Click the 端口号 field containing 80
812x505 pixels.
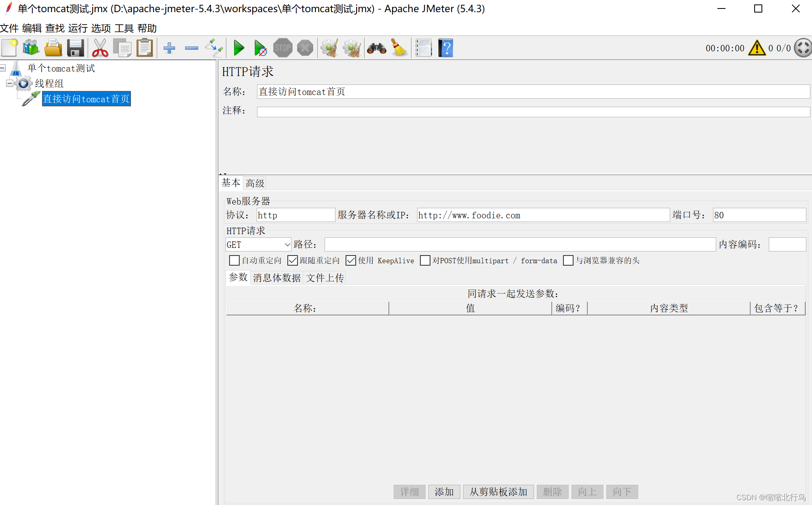click(759, 215)
